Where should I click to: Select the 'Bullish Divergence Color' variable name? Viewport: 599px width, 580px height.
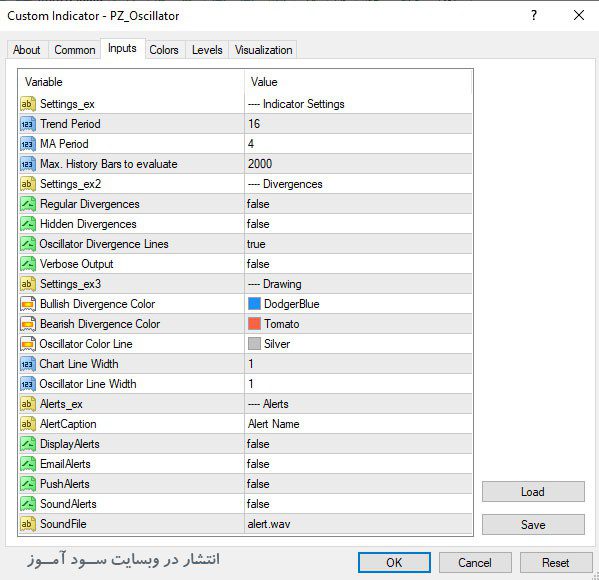(97, 304)
